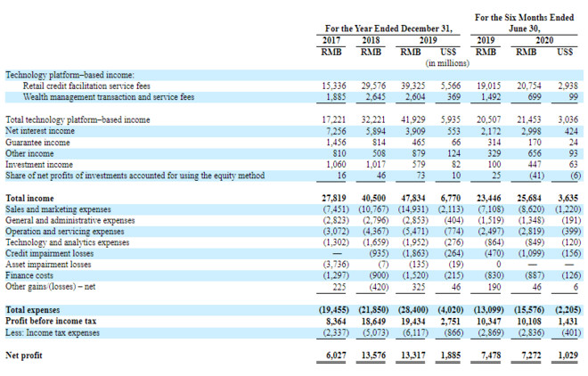
Task: Click General and administrative expenses label
Action: (69, 218)
